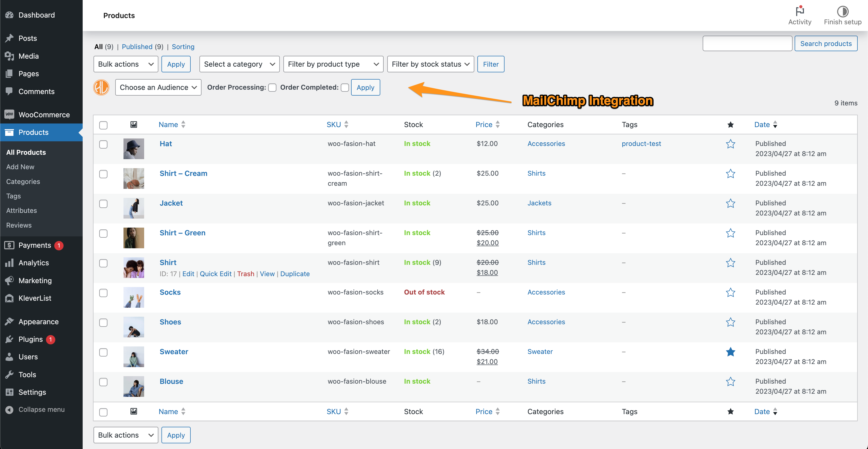Tick the select-all checkbox in table header
The height and width of the screenshot is (449, 868).
tap(103, 125)
